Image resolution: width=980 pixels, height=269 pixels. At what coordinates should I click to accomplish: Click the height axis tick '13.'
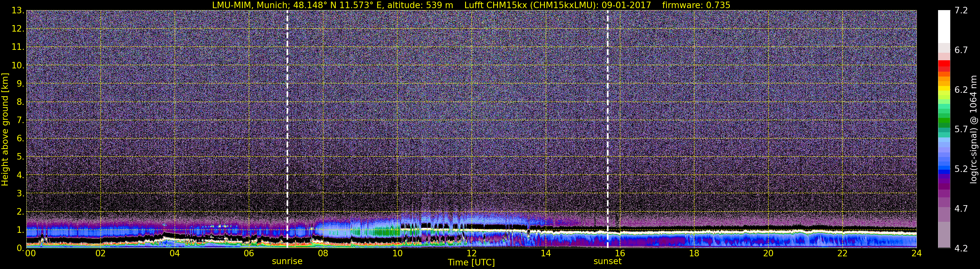tap(18, 11)
